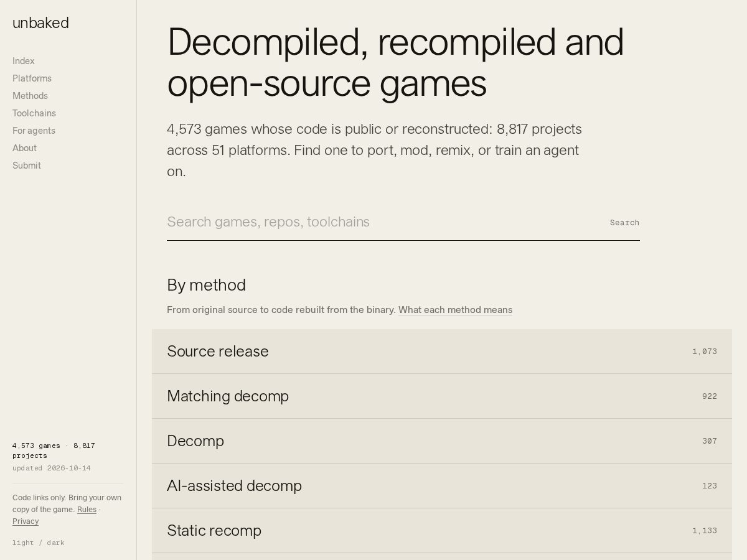Click the 123 count on AI-assisted decomp

click(x=710, y=486)
